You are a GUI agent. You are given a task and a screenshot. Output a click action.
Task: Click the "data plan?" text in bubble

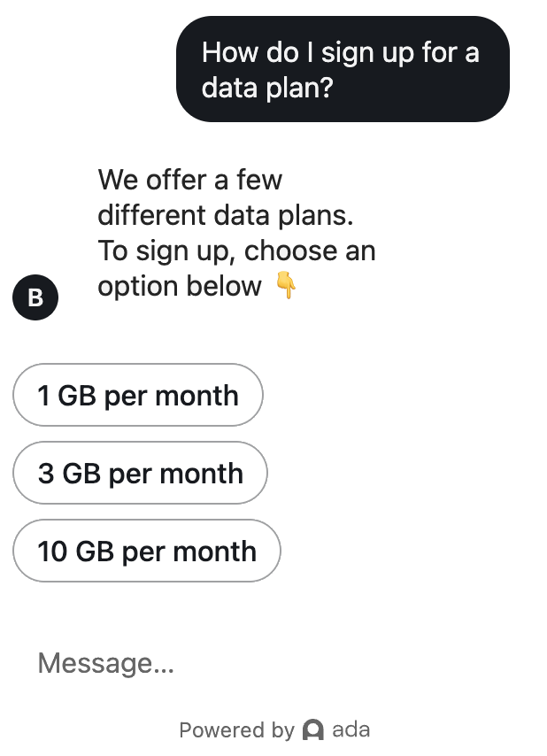266,89
